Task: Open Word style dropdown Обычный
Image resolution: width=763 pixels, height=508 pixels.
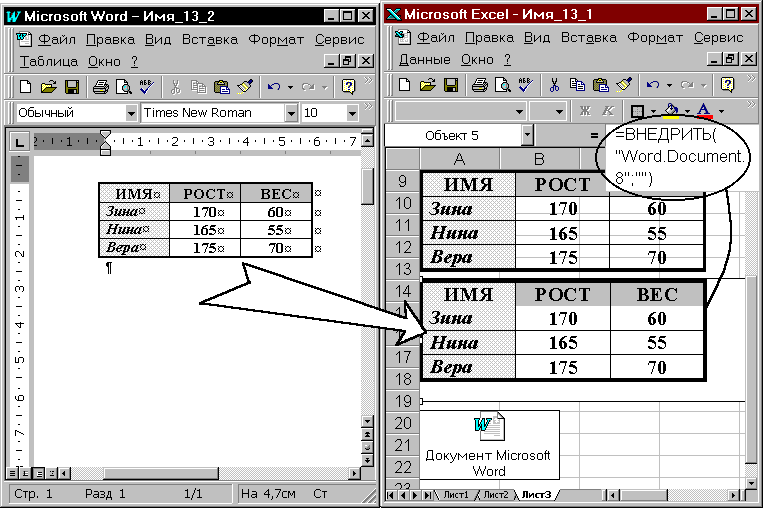Action: click(131, 113)
